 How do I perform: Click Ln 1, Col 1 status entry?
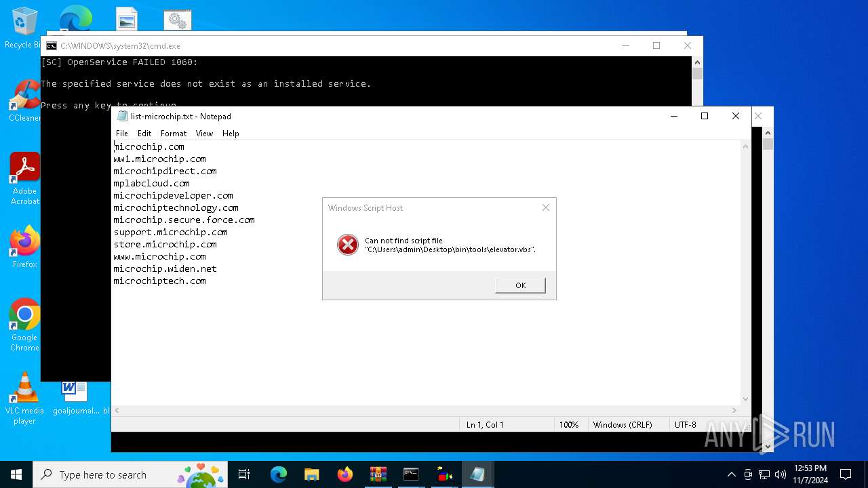coord(485,424)
